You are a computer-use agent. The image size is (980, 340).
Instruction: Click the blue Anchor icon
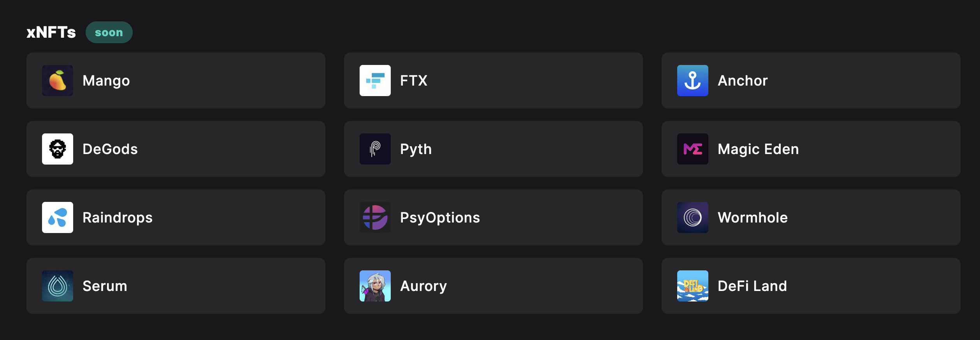click(692, 81)
